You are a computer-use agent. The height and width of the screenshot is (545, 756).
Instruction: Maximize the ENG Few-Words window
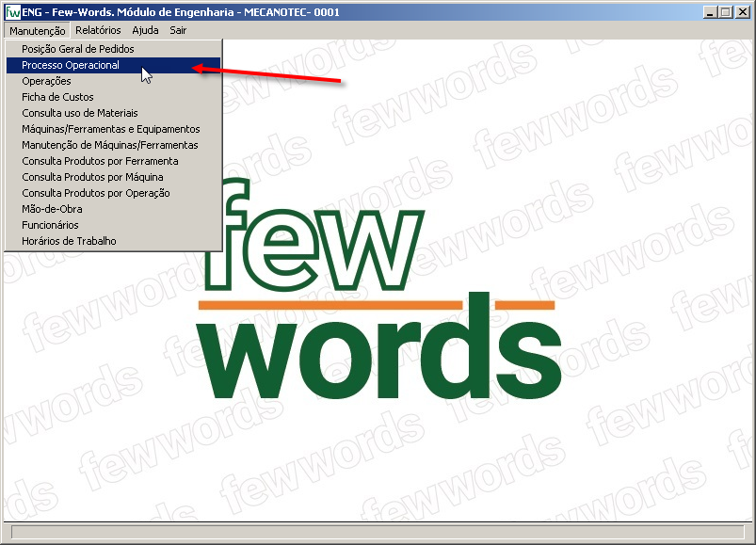(x=725, y=12)
